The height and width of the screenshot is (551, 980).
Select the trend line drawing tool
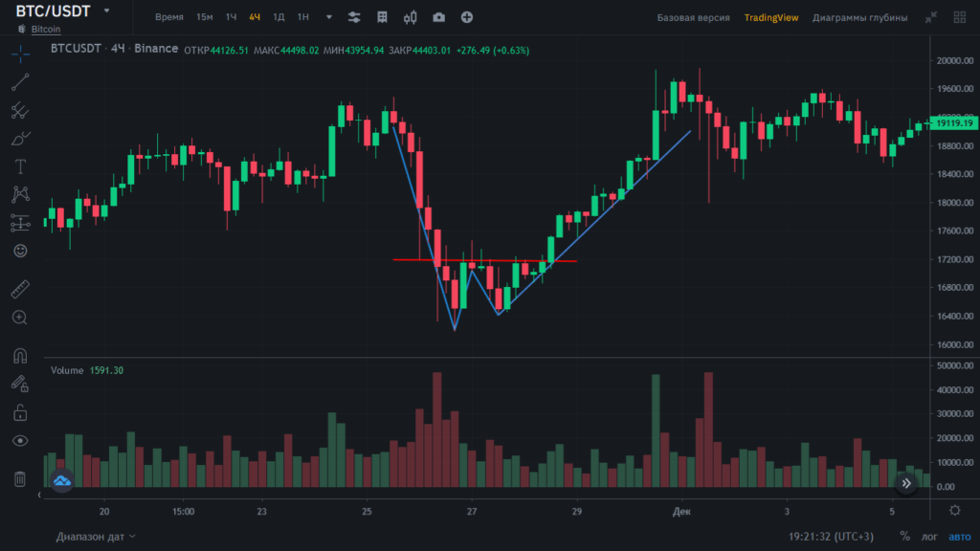(x=20, y=82)
